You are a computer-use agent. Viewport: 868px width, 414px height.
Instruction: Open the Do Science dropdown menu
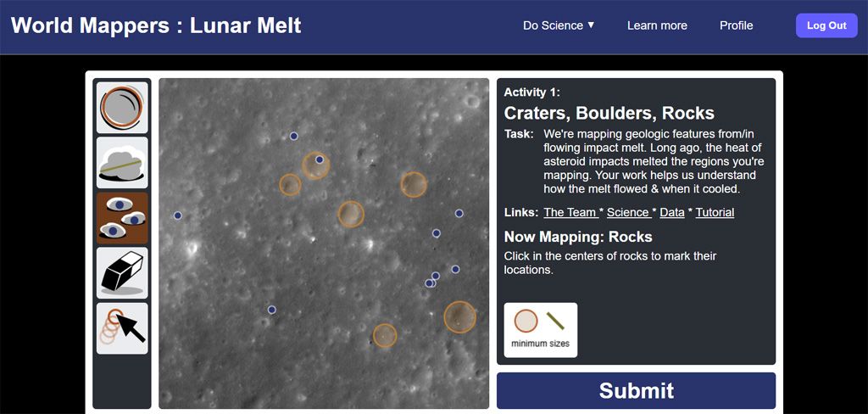pos(559,25)
